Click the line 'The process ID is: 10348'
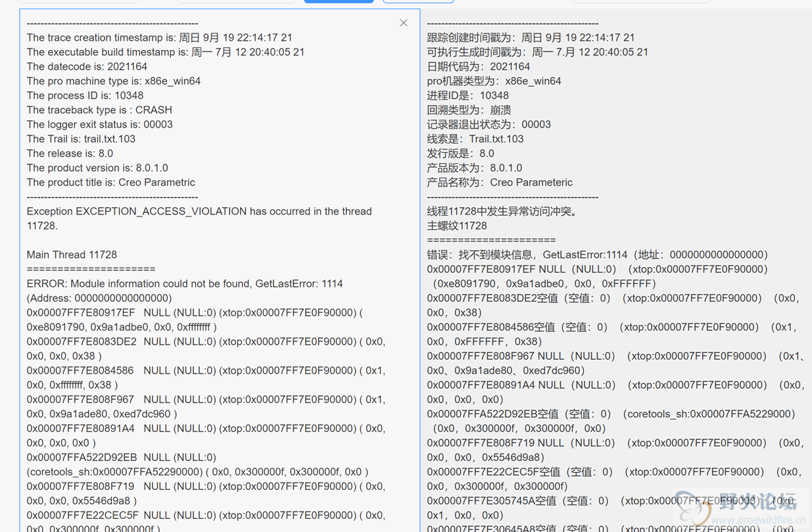The height and width of the screenshot is (532, 812). [85, 95]
